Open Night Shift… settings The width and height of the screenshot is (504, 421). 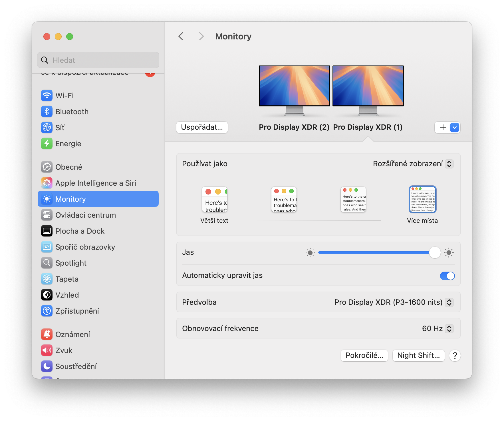(x=418, y=356)
